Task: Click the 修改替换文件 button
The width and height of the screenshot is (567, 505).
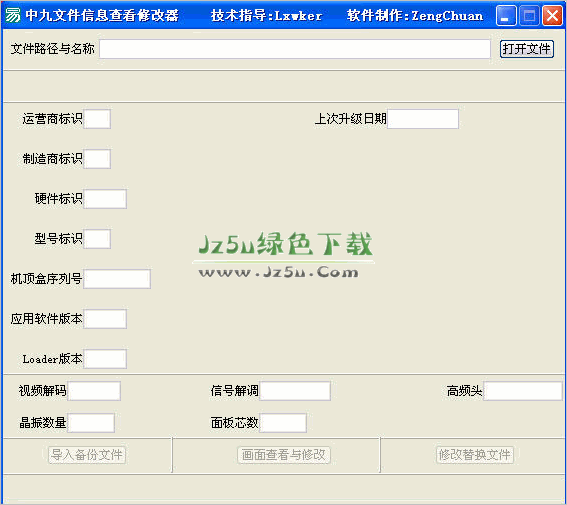Action: (474, 455)
